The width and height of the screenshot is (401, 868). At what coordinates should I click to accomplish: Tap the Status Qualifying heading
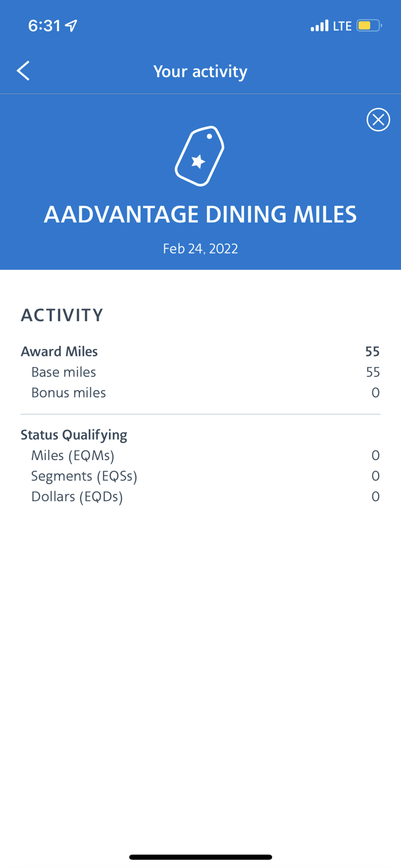click(74, 435)
